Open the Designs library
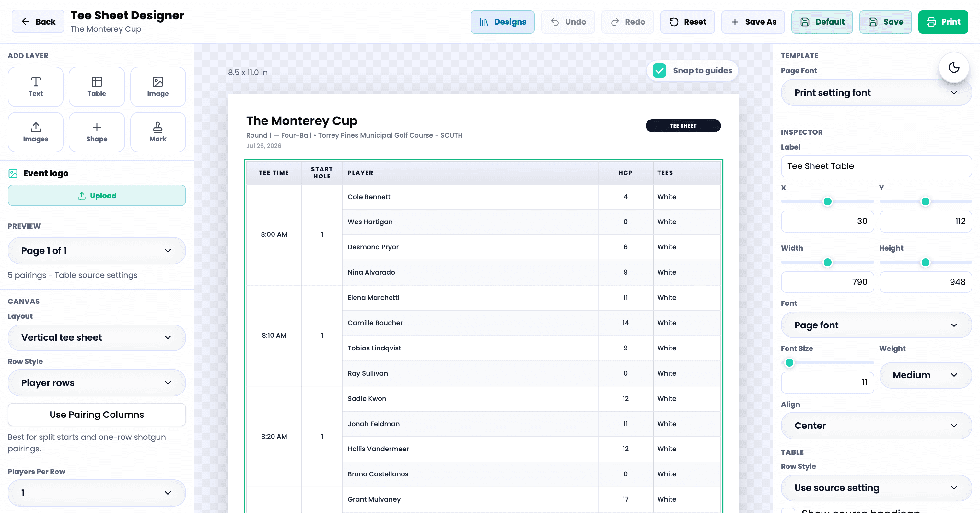This screenshot has width=980, height=513. point(502,22)
